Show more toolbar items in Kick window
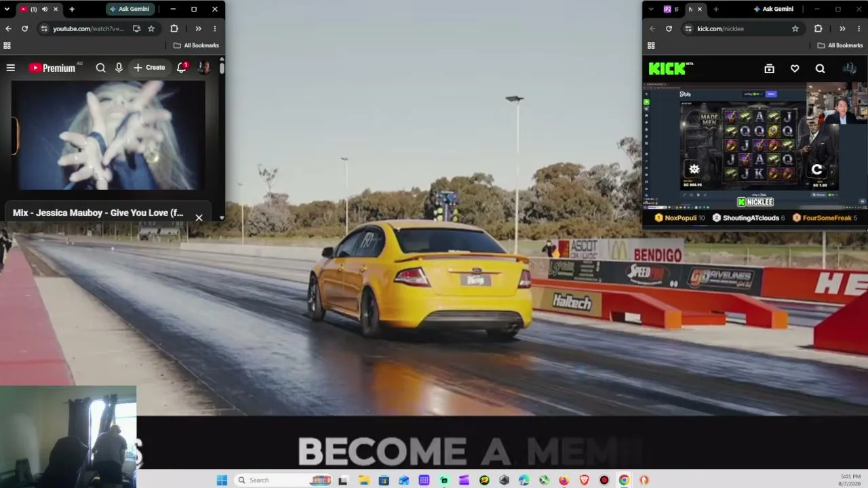Screen dimensions: 868x488 coord(842,28)
